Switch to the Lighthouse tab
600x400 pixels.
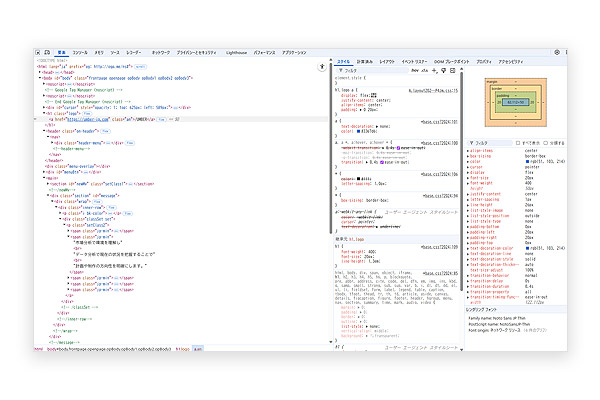pos(236,52)
